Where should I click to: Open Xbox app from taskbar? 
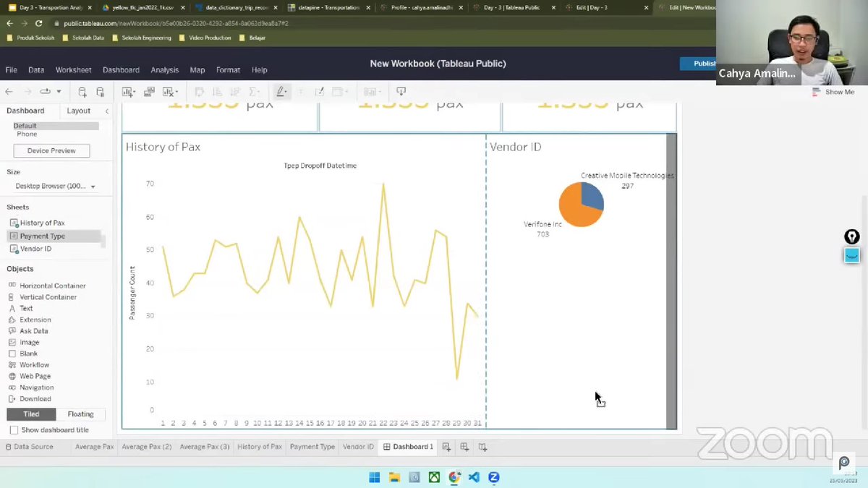pos(434,477)
